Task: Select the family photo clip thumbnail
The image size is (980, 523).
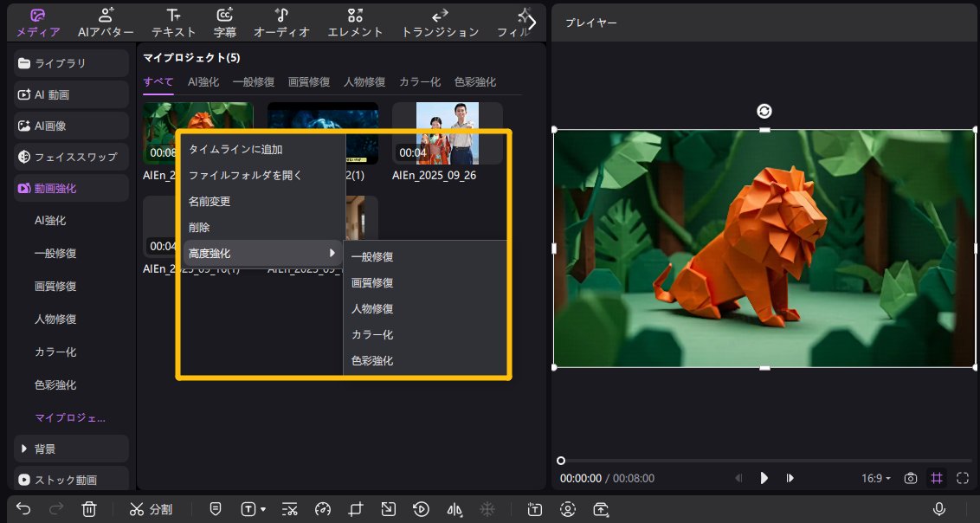Action: point(447,133)
